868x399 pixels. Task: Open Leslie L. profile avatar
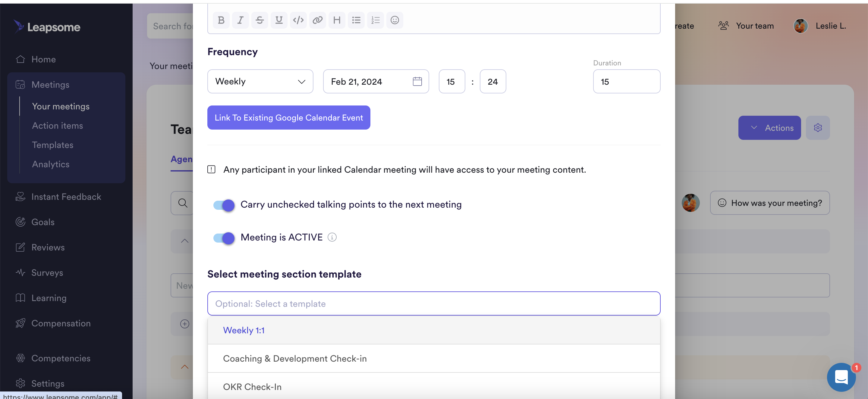pos(800,26)
